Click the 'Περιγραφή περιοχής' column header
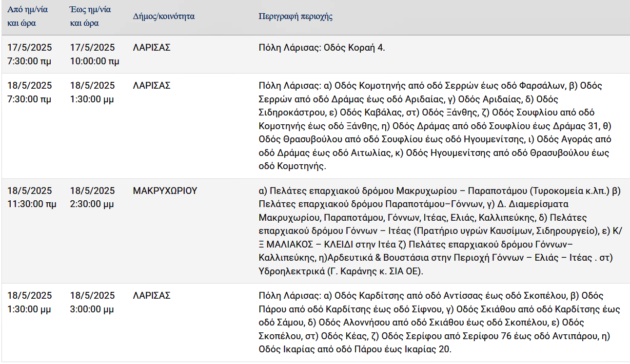This screenshot has width=630, height=364. 295,16
